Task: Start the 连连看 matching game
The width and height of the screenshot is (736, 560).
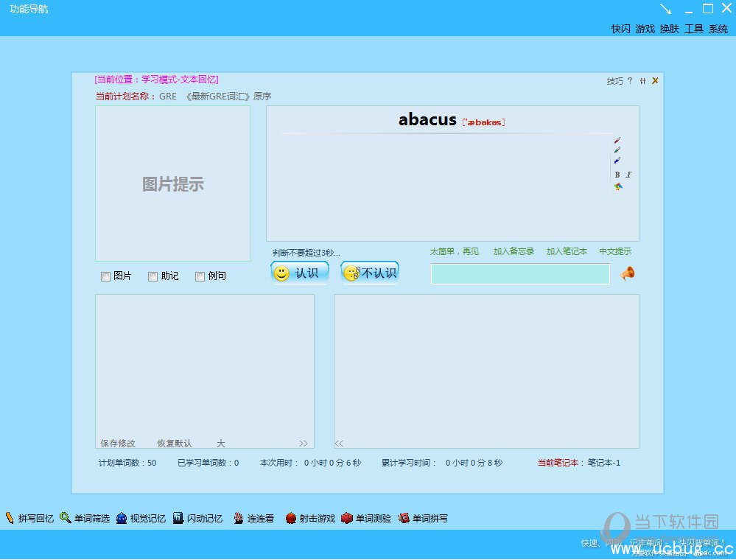Action: 253,519
